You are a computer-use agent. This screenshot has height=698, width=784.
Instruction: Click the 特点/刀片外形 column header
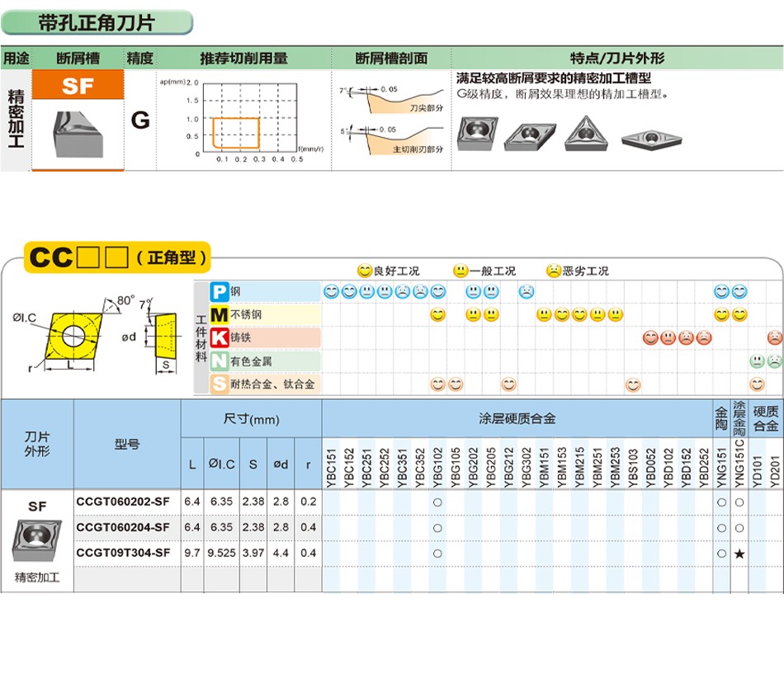click(x=617, y=59)
